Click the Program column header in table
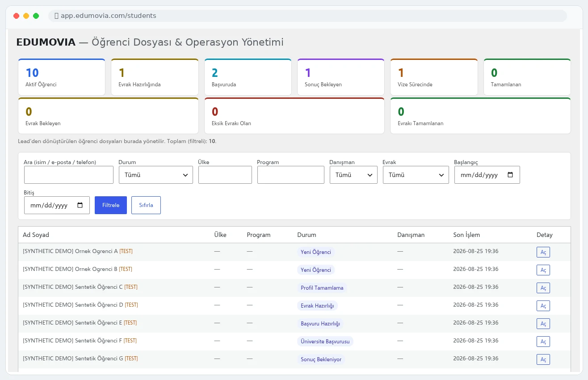The height and width of the screenshot is (380, 588). [259, 235]
